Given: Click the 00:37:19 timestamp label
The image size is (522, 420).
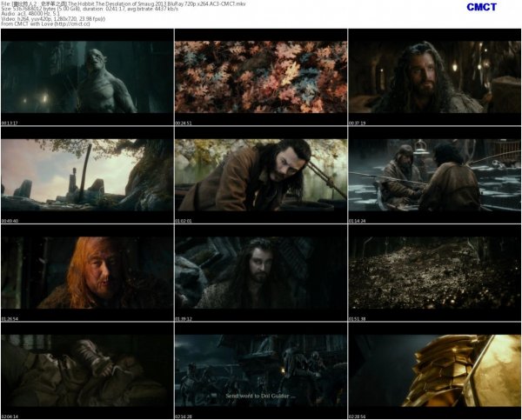Looking at the screenshot, I should [358, 123].
